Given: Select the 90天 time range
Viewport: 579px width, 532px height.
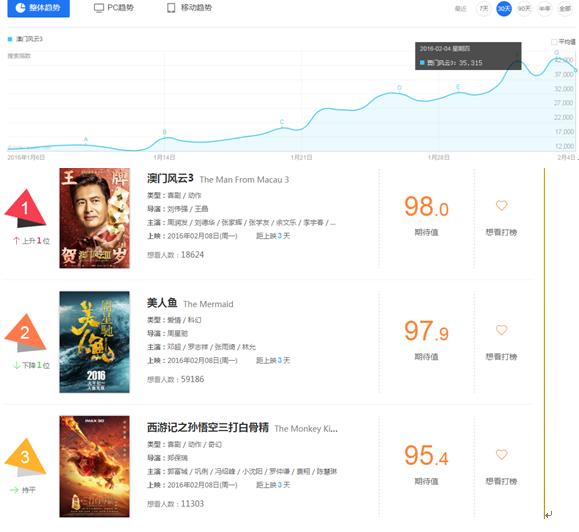Looking at the screenshot, I should [x=524, y=8].
